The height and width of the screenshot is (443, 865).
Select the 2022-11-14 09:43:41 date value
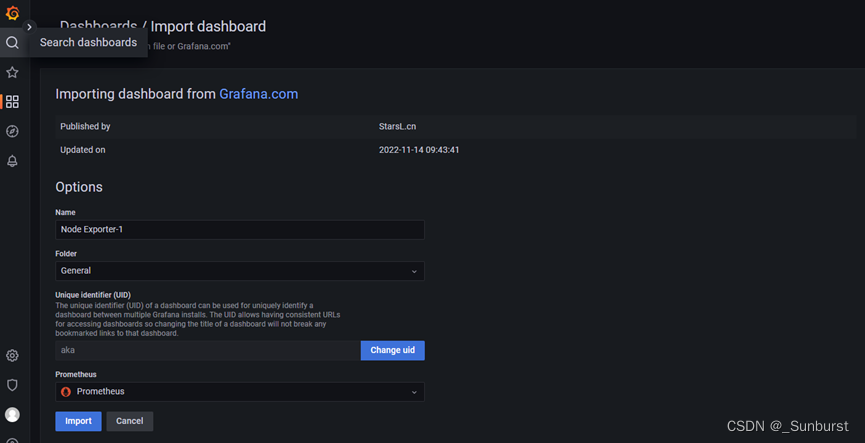point(419,150)
